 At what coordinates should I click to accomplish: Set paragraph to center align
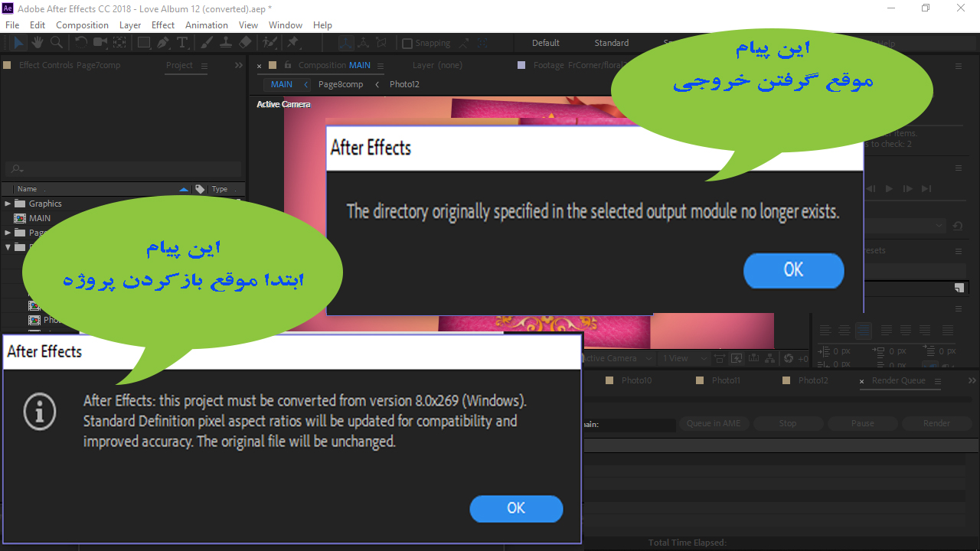click(x=844, y=331)
